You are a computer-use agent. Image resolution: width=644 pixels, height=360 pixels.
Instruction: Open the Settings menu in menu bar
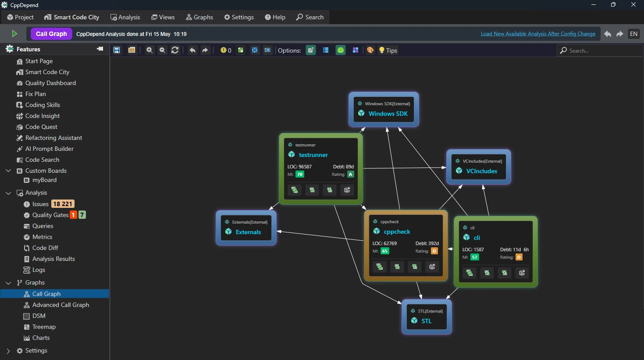pos(239,17)
